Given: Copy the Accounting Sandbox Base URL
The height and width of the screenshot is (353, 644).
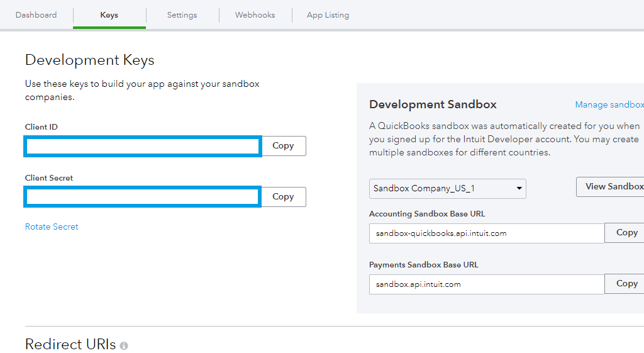Looking at the screenshot, I should (x=626, y=232).
